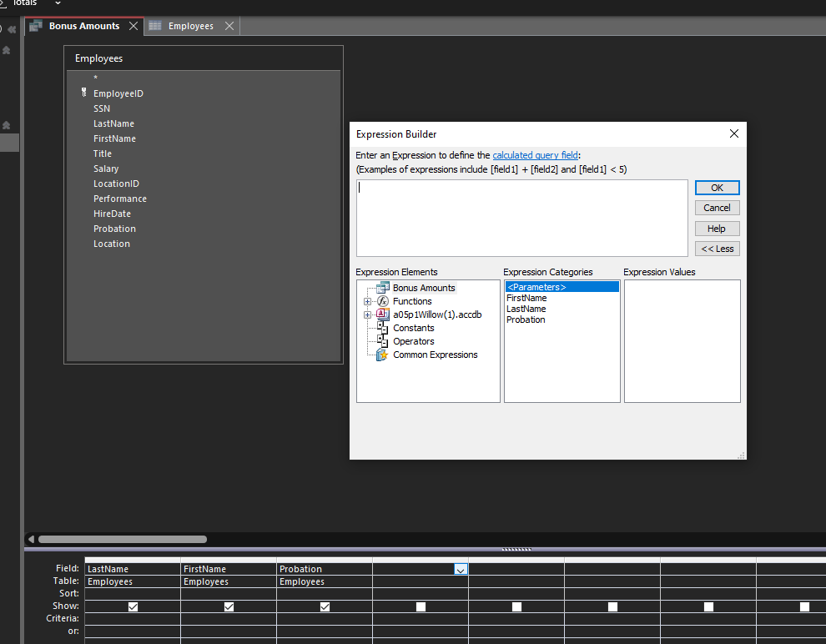
Task: Check Show box in the sixth column
Action: (612, 606)
